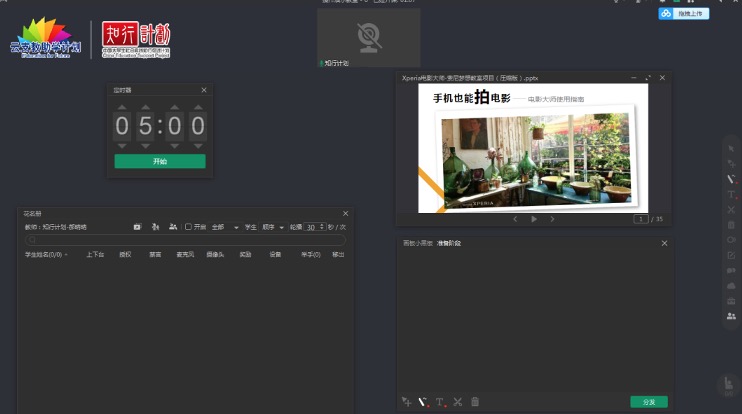The height and width of the screenshot is (414, 742).
Task: Open the 全部 dropdown in roster
Action: [225, 228]
